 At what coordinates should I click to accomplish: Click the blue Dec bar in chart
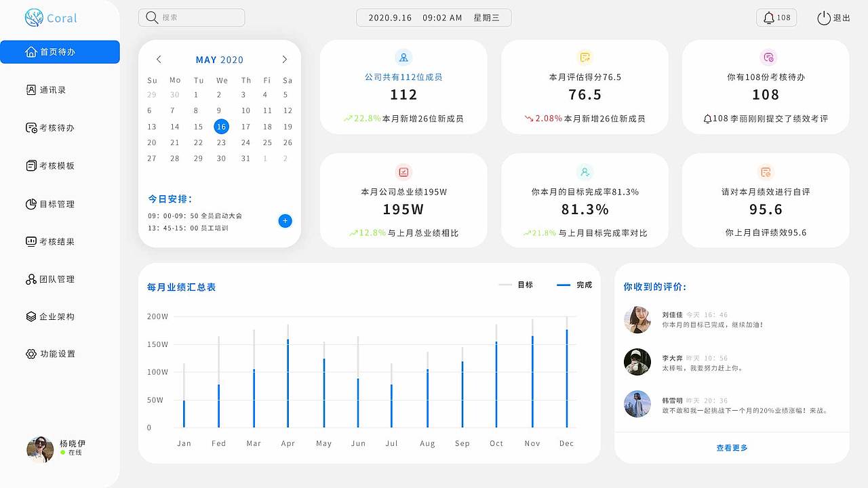click(567, 379)
